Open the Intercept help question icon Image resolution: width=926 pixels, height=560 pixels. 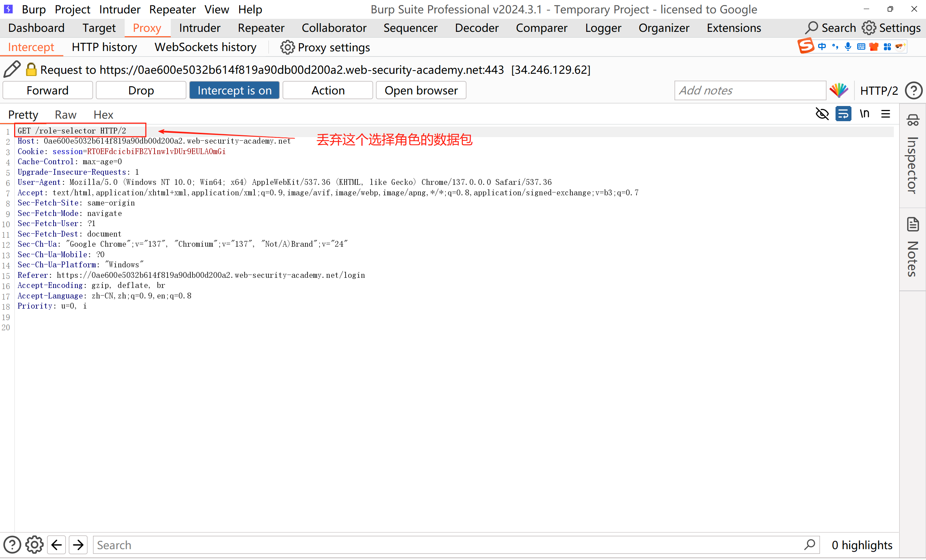914,90
